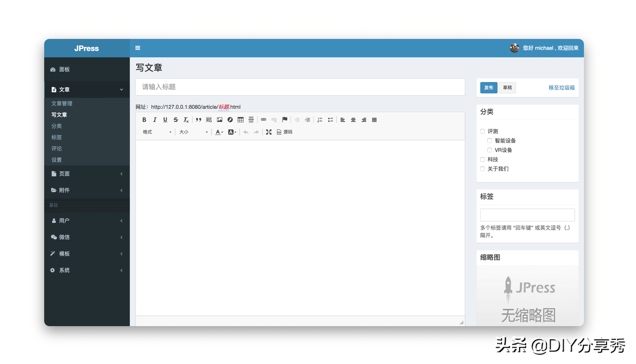Click the redo arrow
Image resolution: width=636 pixels, height=364 pixels.
256,132
